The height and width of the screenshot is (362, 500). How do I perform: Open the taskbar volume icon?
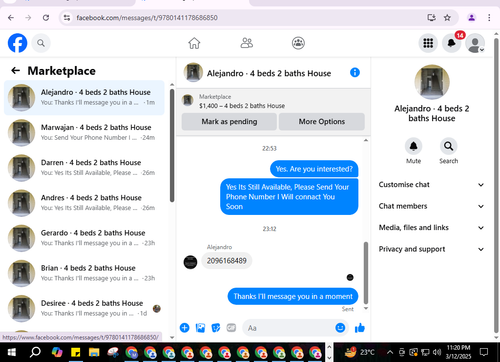pyautogui.click(x=436, y=352)
